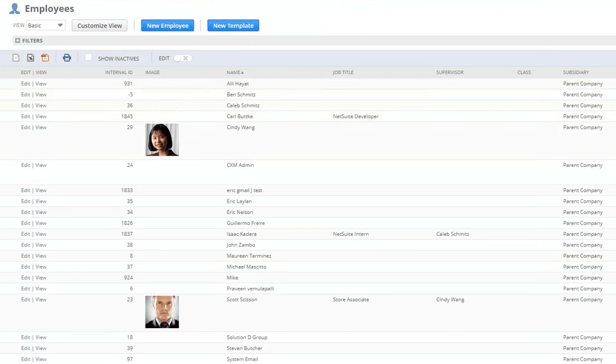Open Cindy Wang's photo thumbnail

pos(162,140)
